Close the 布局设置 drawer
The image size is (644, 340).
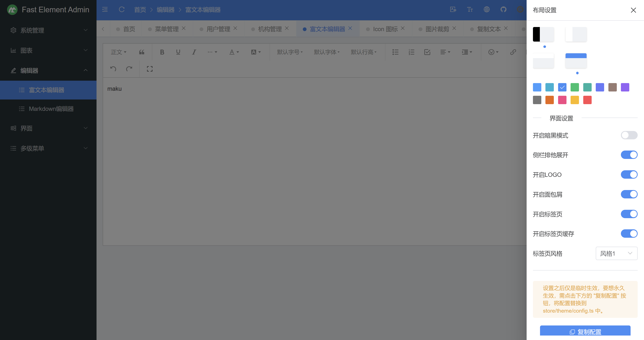tap(633, 10)
